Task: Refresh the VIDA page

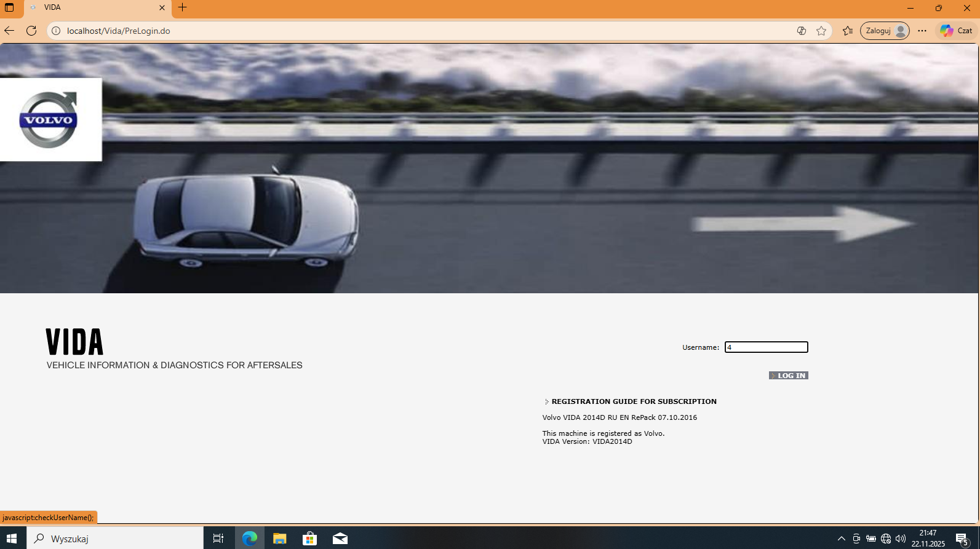Action: (31, 31)
